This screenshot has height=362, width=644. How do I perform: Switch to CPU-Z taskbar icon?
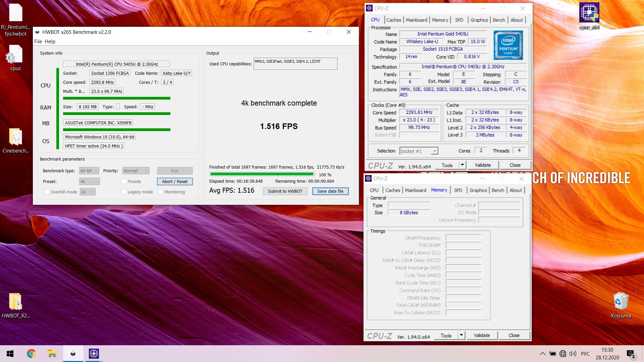point(94,354)
